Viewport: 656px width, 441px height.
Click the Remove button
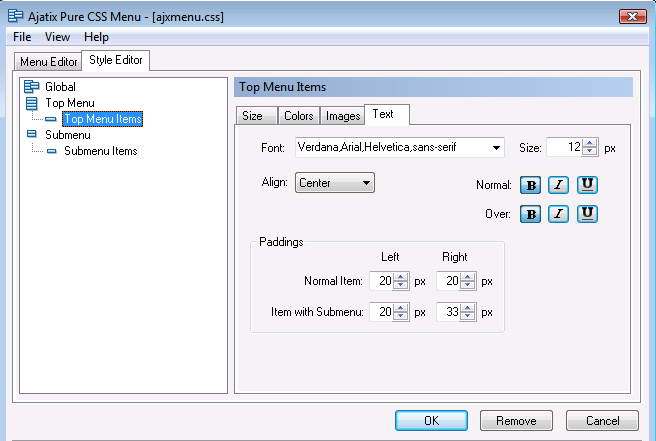[516, 420]
